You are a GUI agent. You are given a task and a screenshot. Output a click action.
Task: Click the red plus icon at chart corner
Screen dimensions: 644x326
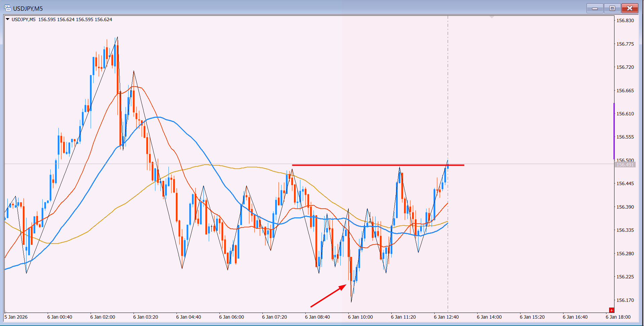point(611,310)
